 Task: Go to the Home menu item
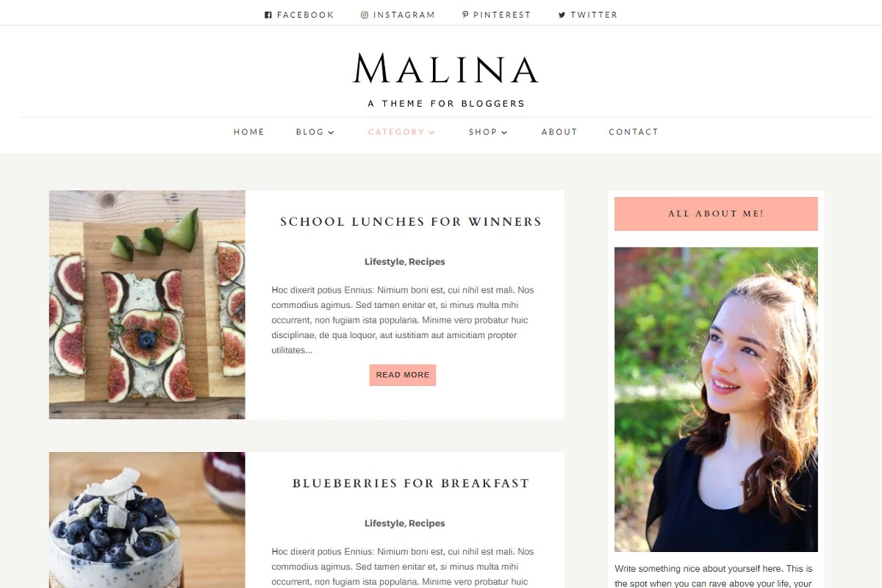[x=249, y=132]
